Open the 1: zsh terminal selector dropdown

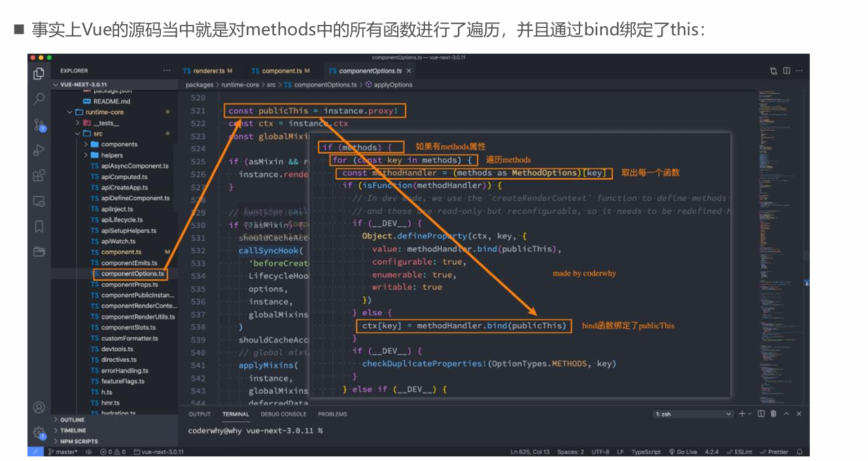pyautogui.click(x=693, y=414)
